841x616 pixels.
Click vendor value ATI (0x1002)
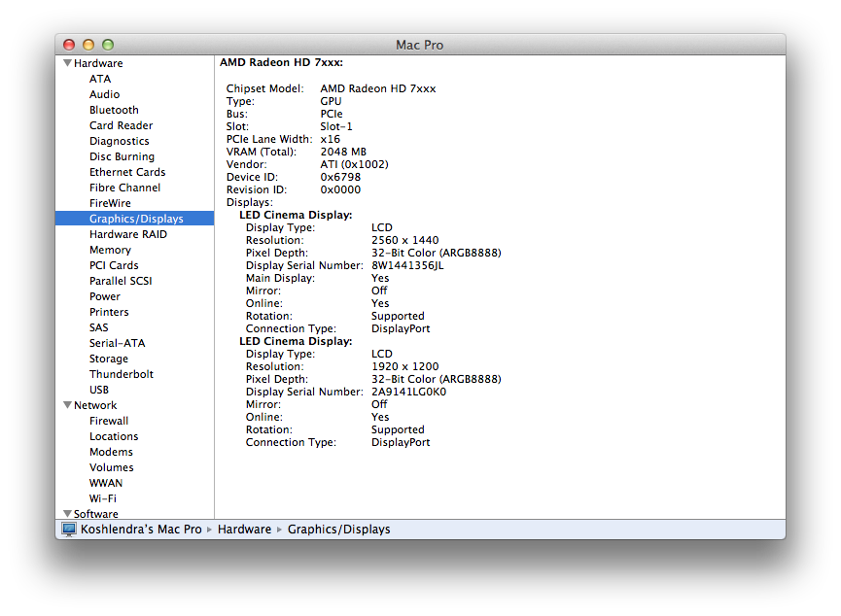[x=355, y=164]
